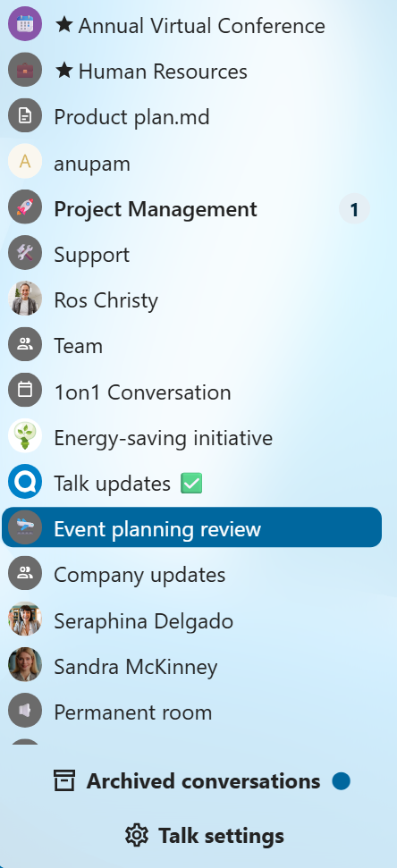Click the Energy-saving initiative lightbulb avatar
397x868 pixels.
25,436
